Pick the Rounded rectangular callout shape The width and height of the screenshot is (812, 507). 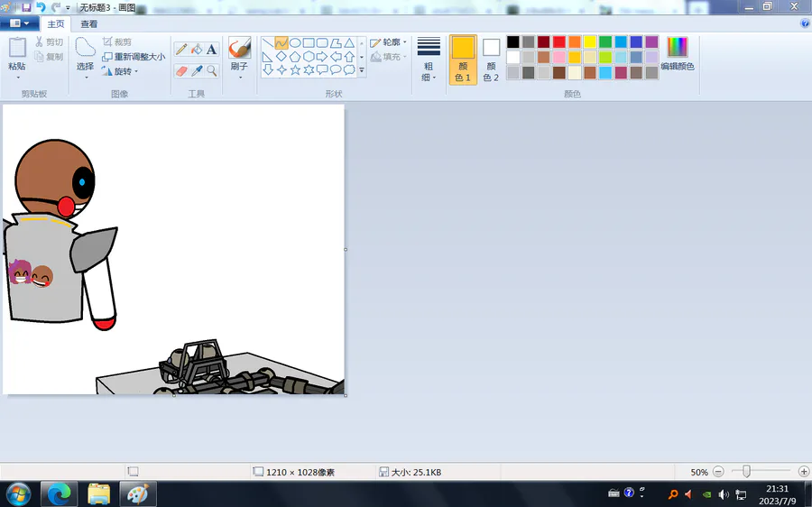coord(322,69)
